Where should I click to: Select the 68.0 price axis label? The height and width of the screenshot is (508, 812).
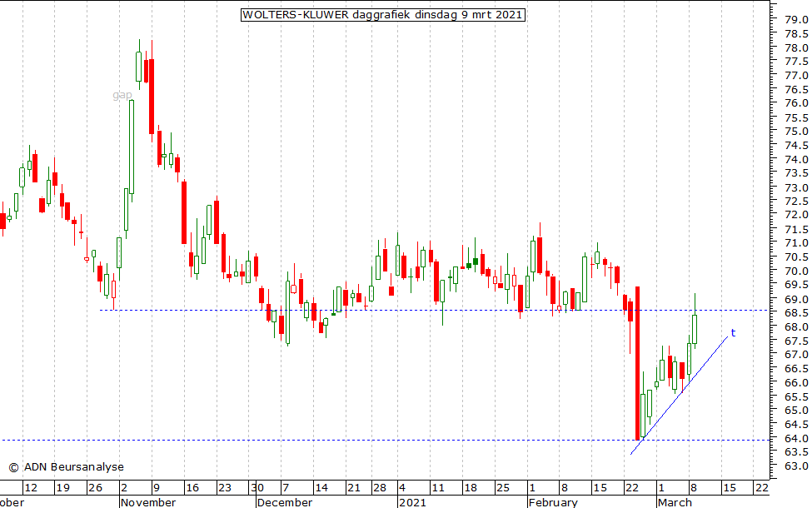click(x=796, y=327)
